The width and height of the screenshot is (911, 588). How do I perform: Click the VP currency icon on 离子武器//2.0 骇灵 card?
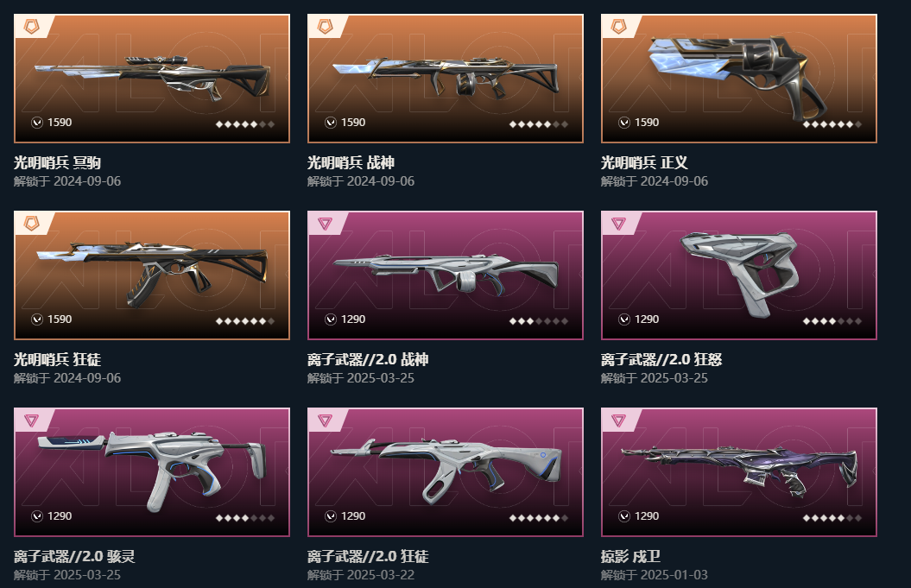(x=37, y=516)
